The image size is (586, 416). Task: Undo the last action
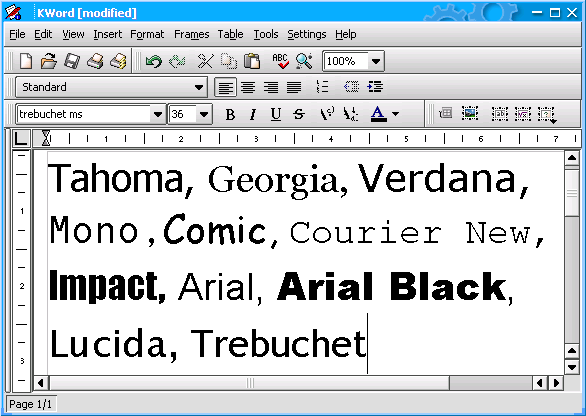pos(154,61)
